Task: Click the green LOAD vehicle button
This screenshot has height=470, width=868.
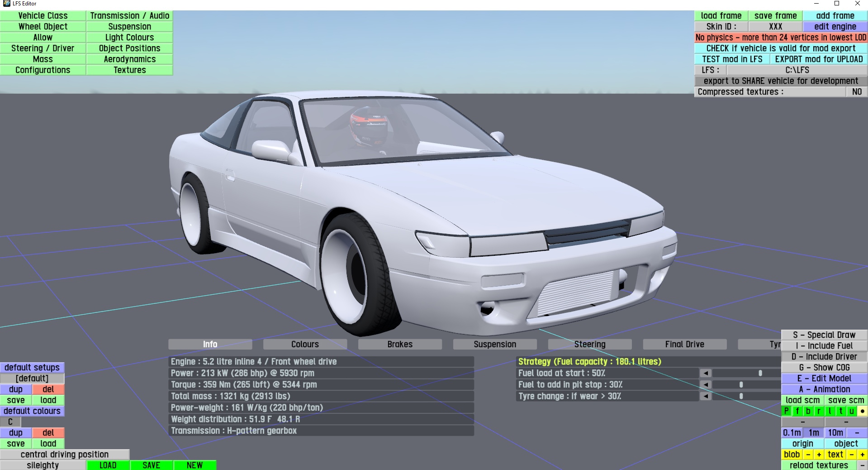Action: 108,465
